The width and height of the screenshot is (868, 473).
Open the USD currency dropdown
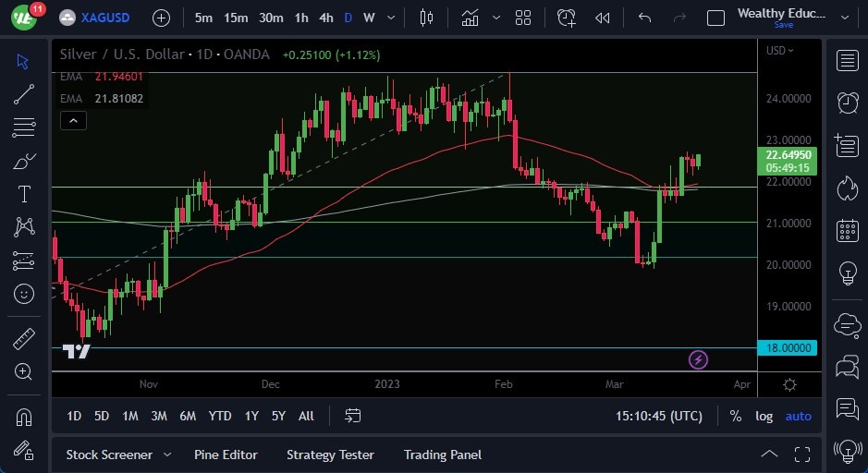[779, 50]
